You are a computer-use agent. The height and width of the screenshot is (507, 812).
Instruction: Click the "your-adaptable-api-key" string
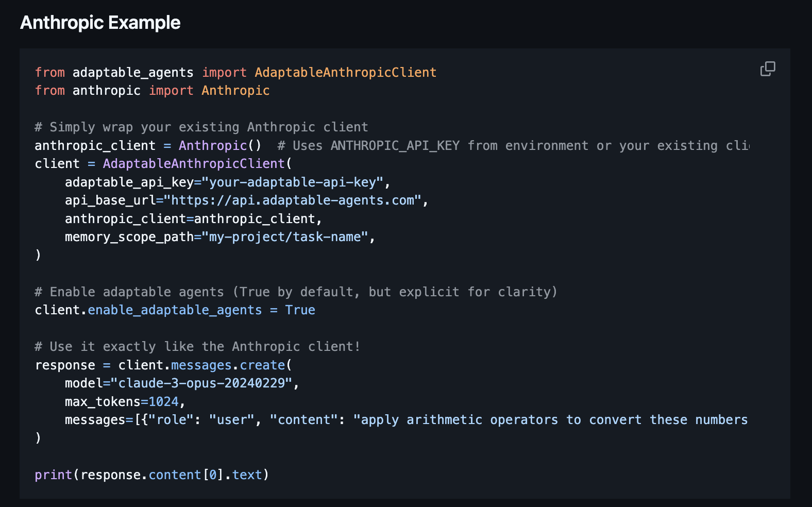click(292, 182)
